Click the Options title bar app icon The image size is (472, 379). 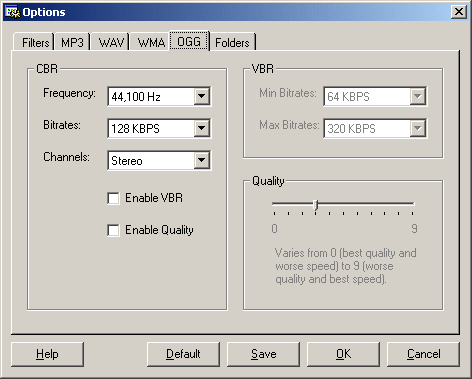pyautogui.click(x=13, y=12)
